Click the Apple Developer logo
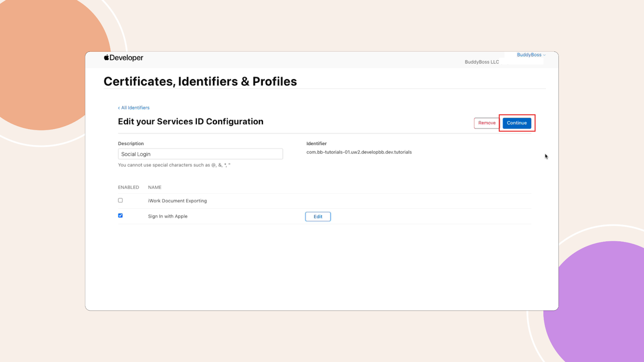Viewport: 644px width, 362px height. (x=124, y=58)
